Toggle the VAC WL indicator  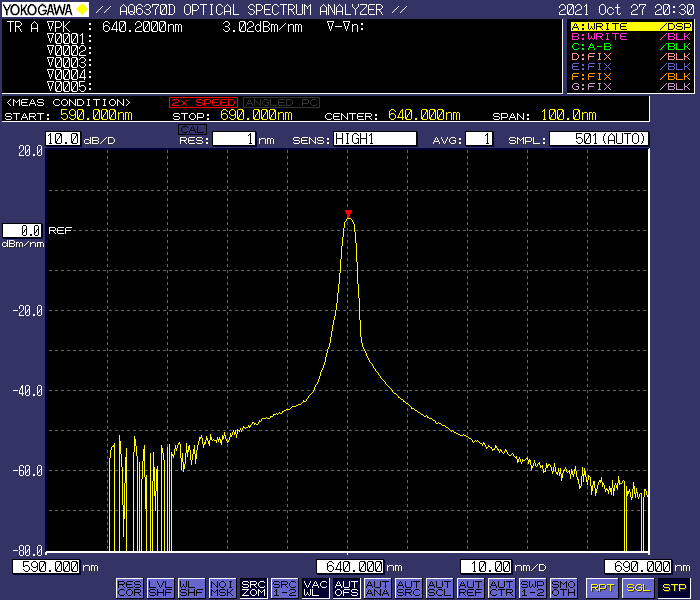click(x=316, y=588)
